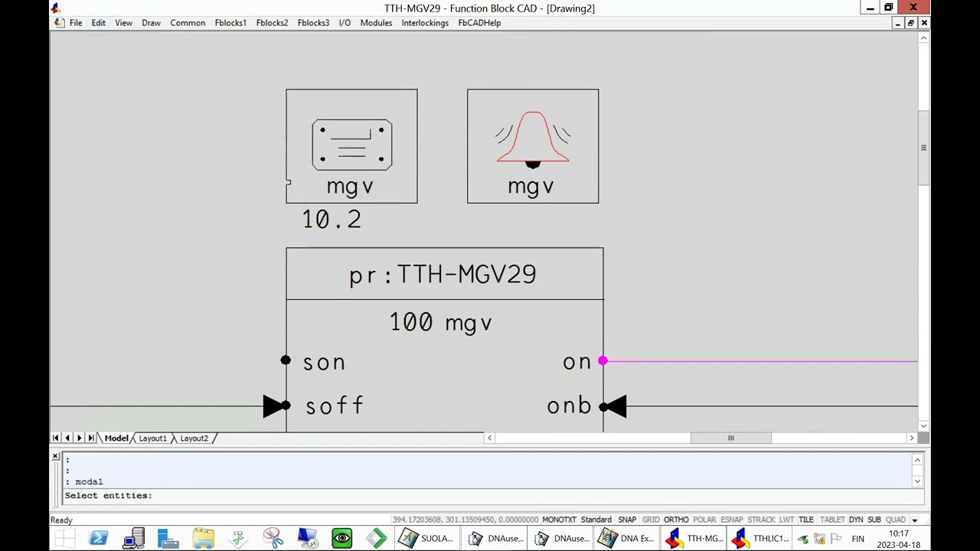Open the Fblocks1 menu
This screenshot has height=551, width=980.
[x=230, y=23]
